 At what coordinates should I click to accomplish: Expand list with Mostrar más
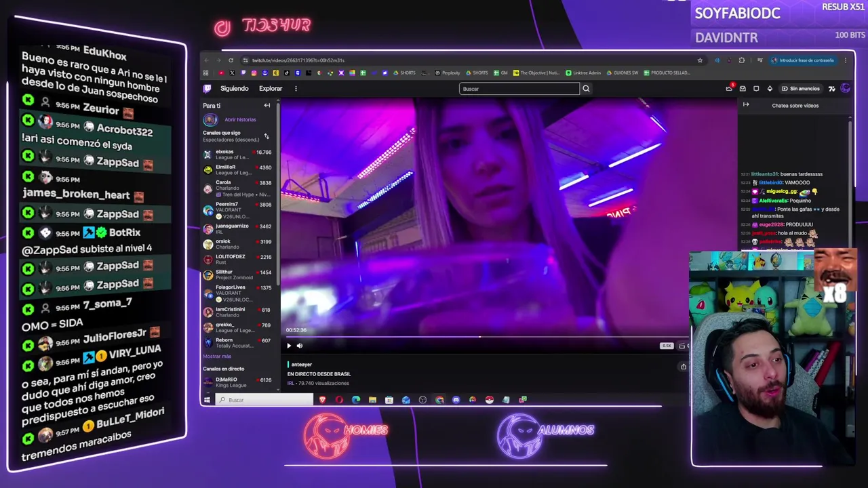click(217, 357)
